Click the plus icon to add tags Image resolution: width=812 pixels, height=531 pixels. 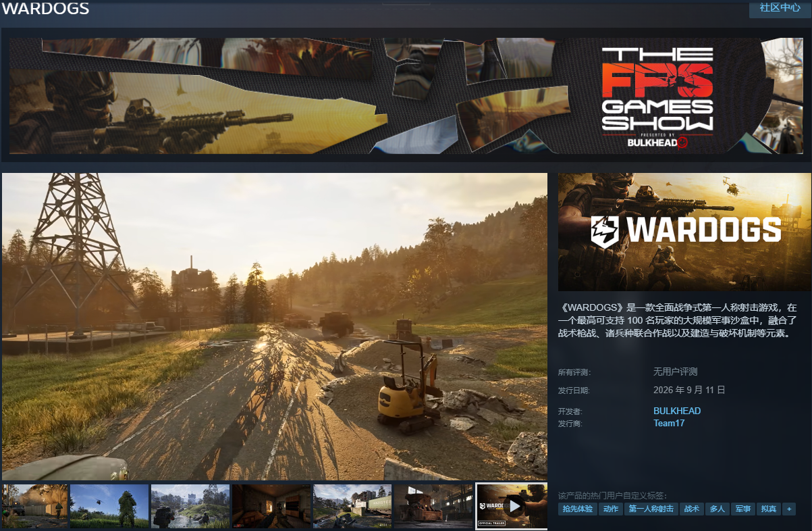(x=788, y=509)
